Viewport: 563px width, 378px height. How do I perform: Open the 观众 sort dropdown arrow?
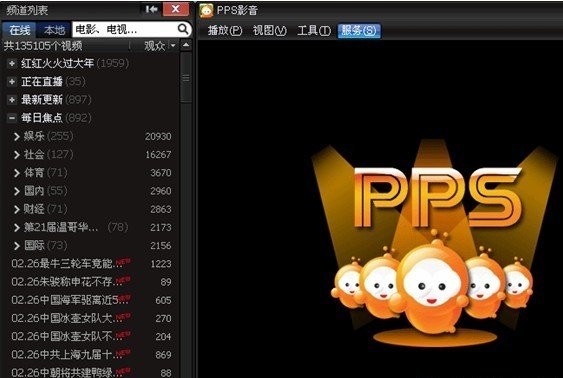pyautogui.click(x=173, y=46)
